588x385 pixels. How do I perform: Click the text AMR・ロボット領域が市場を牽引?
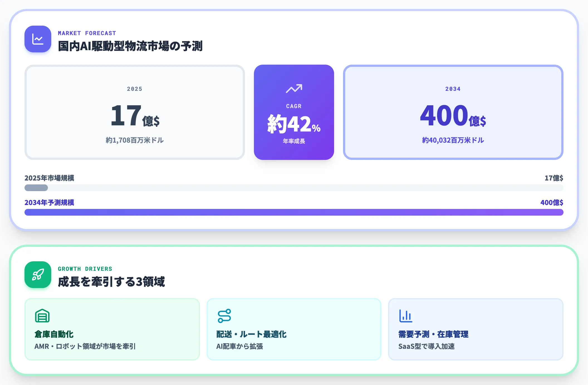(85, 346)
